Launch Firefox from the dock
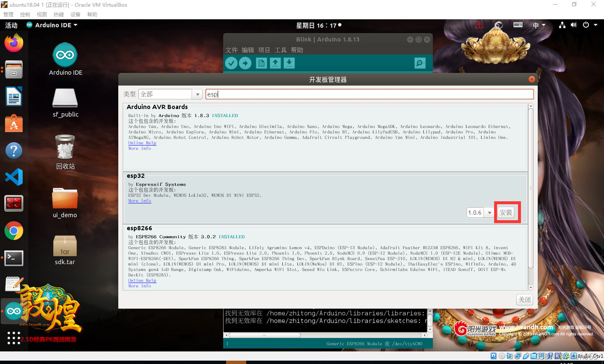The height and width of the screenshot is (364, 604). tap(14, 43)
